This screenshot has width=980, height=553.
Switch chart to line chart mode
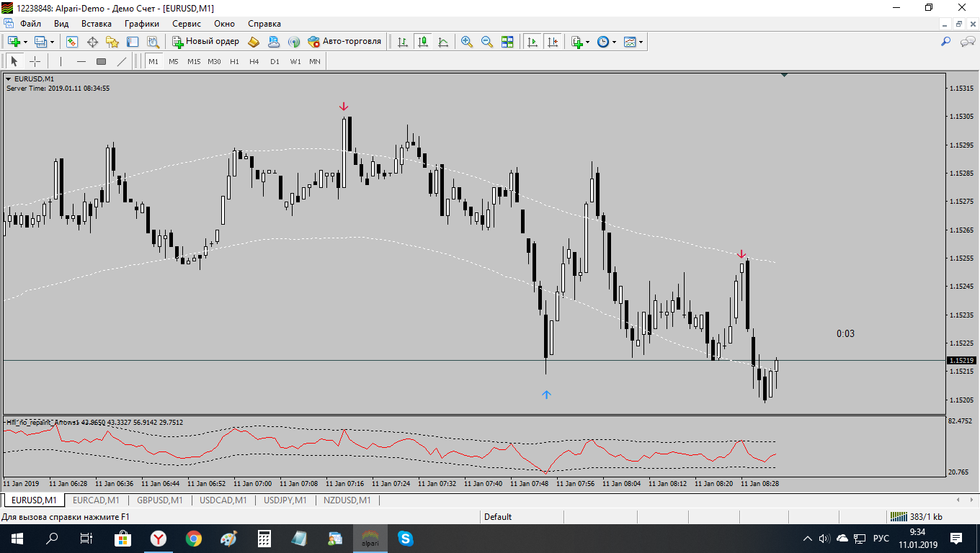point(443,42)
